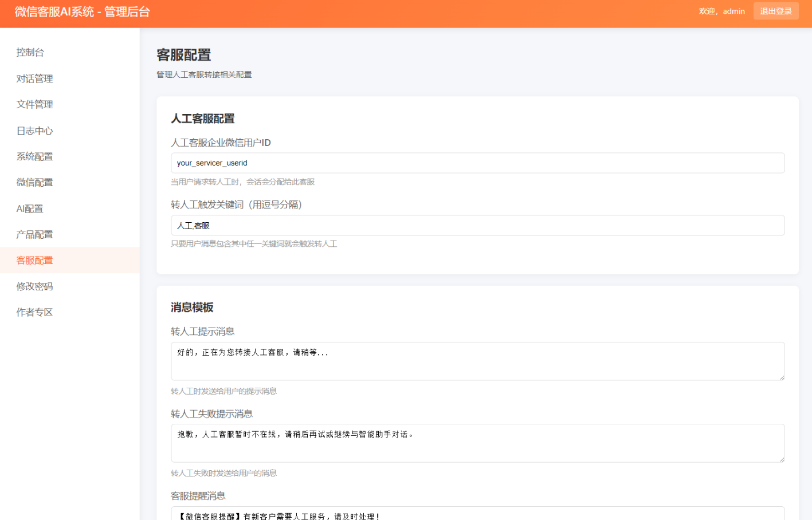Focus the 转人工失败提示消息 textarea
Image resolution: width=812 pixels, height=520 pixels.
[x=477, y=443]
